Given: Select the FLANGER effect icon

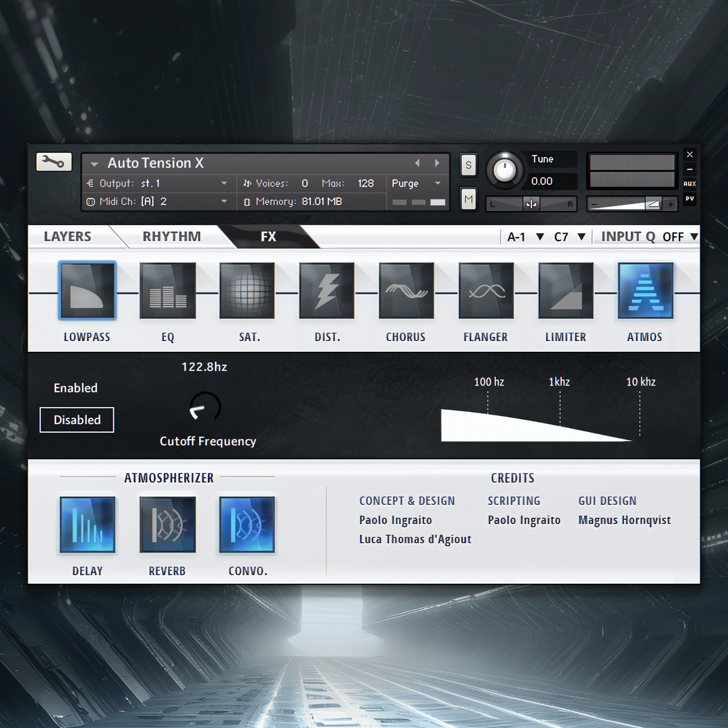Looking at the screenshot, I should (x=486, y=291).
